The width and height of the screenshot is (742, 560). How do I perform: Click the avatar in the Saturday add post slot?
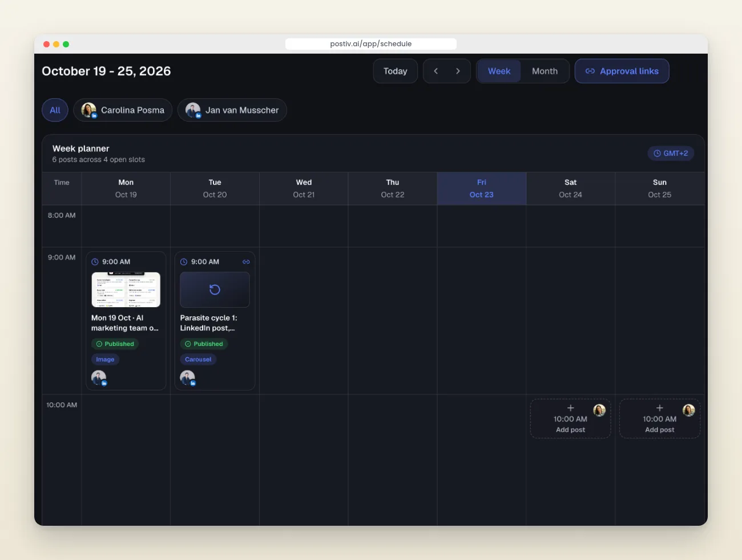pos(599,410)
